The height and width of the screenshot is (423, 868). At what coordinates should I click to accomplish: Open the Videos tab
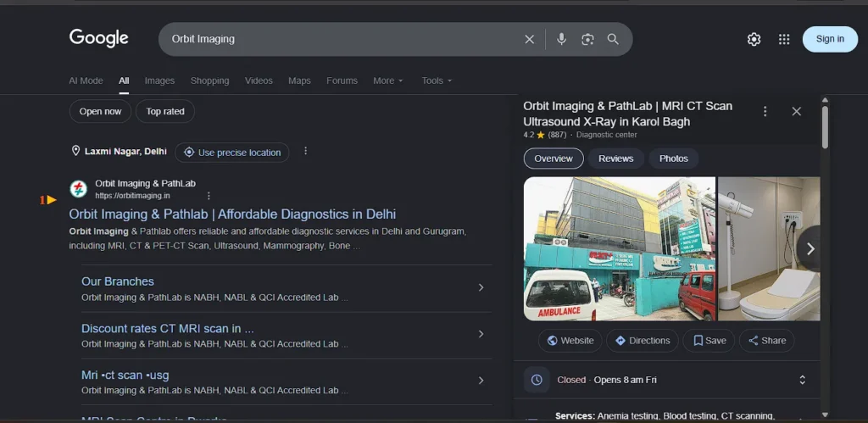(259, 81)
